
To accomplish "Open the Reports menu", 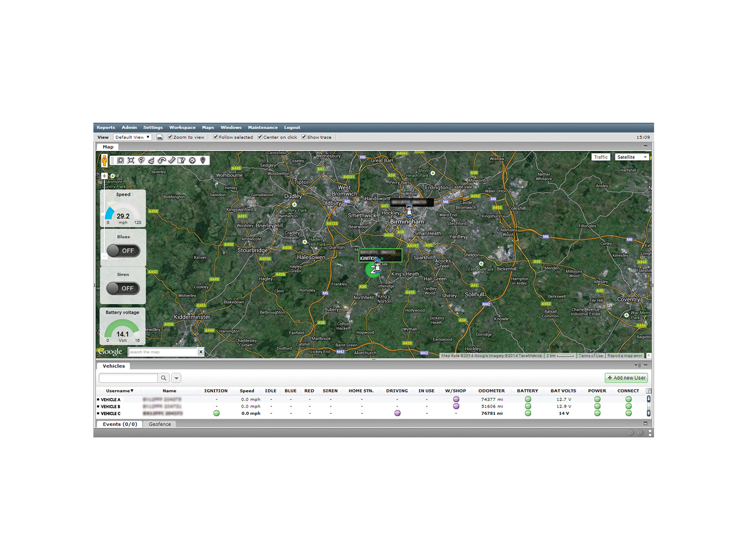I will pyautogui.click(x=106, y=127).
